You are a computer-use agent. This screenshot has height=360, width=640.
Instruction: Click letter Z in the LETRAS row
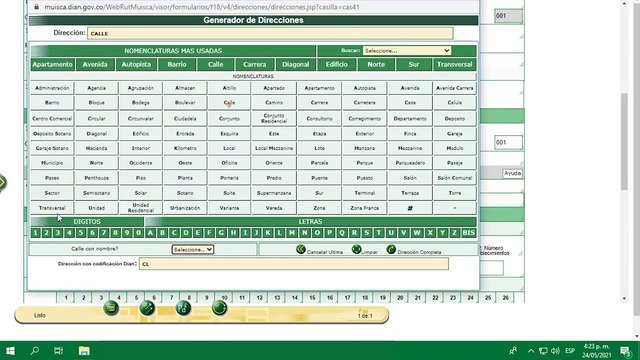tap(454, 233)
